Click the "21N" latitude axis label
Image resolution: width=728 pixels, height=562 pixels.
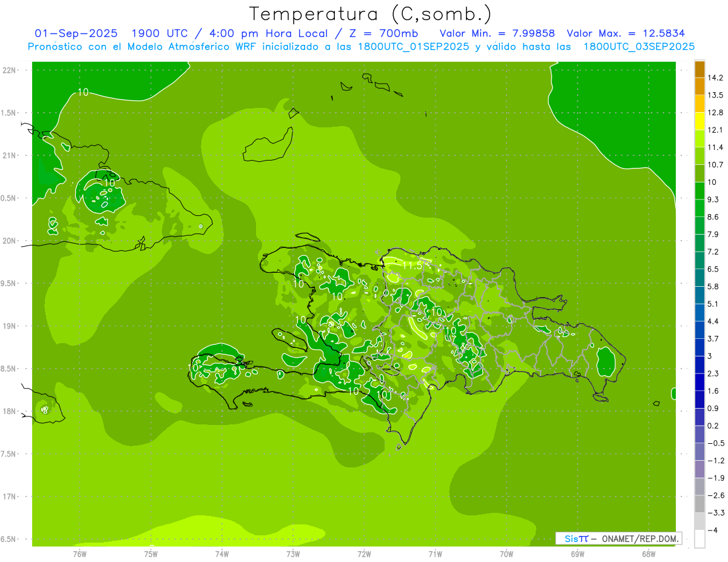pyautogui.click(x=10, y=155)
